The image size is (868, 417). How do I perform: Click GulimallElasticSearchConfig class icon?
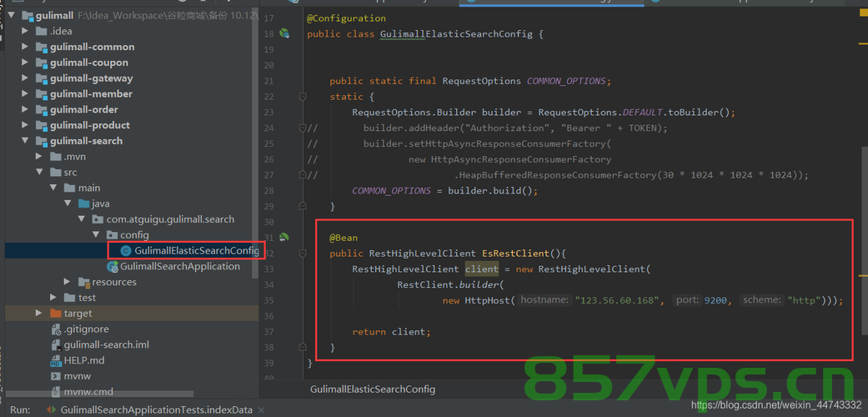tap(126, 251)
